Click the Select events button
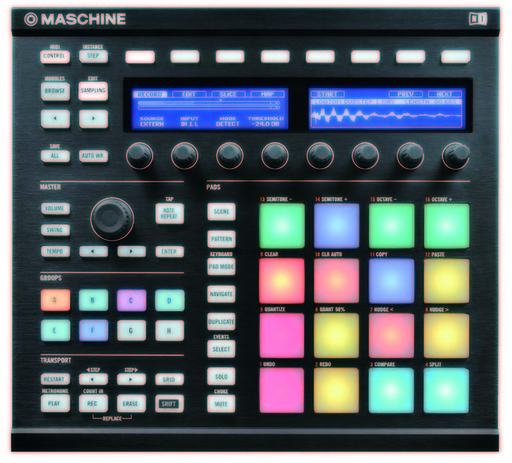 coord(221,349)
